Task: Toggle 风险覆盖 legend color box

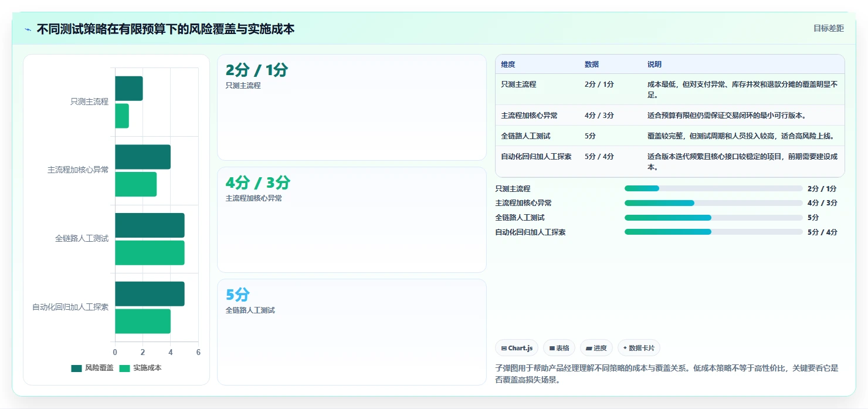Action: click(77, 368)
